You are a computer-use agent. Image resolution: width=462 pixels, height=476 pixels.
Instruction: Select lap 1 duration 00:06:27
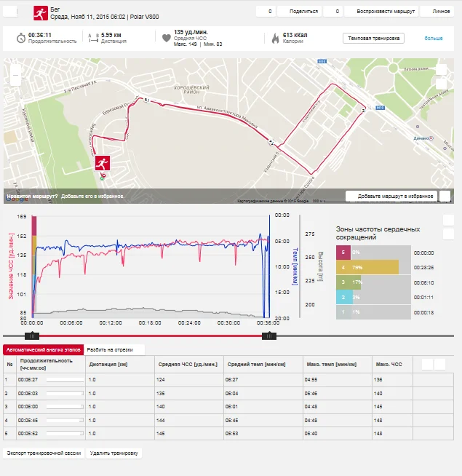[x=28, y=379]
